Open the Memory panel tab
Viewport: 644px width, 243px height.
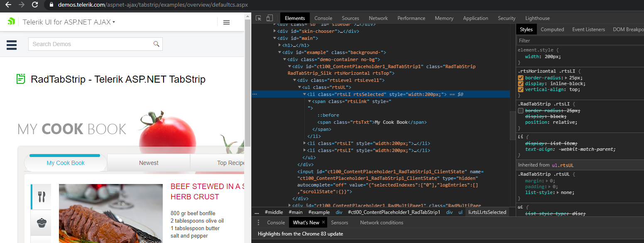coord(444,18)
